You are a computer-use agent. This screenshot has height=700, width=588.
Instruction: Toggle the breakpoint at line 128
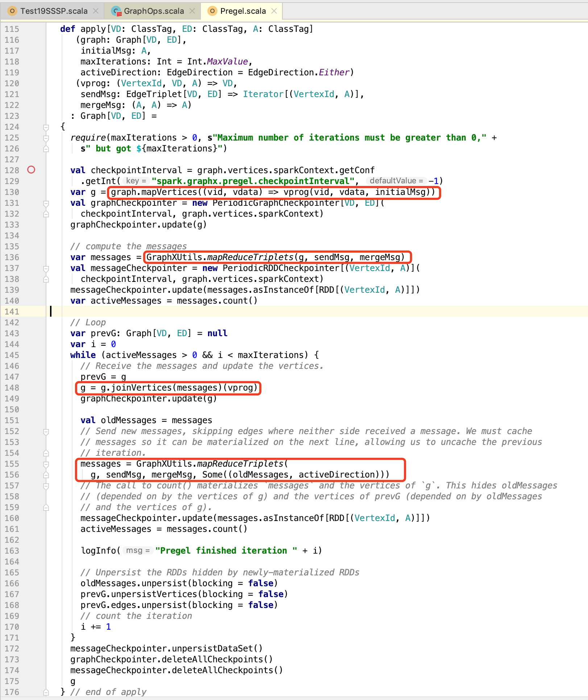point(31,170)
